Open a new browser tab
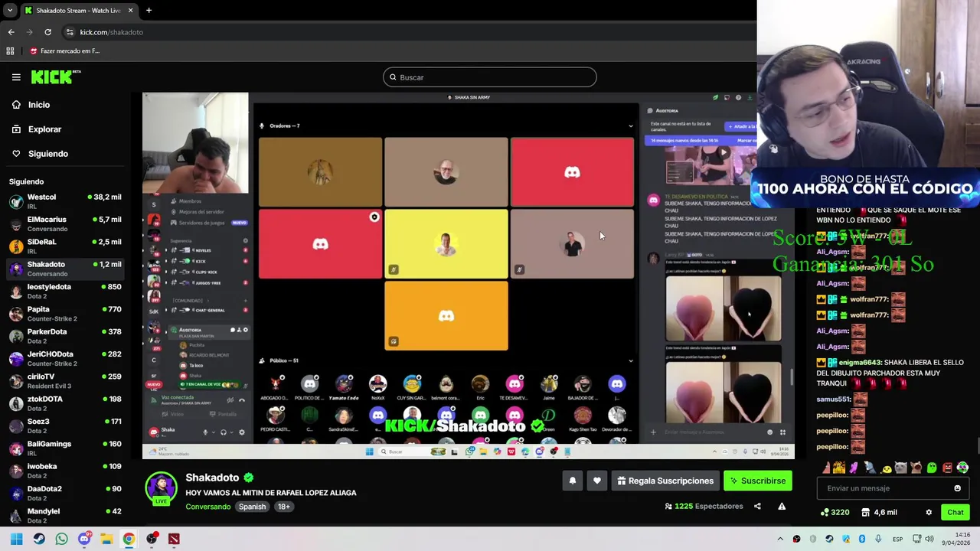The height and width of the screenshot is (551, 980). pos(149,11)
